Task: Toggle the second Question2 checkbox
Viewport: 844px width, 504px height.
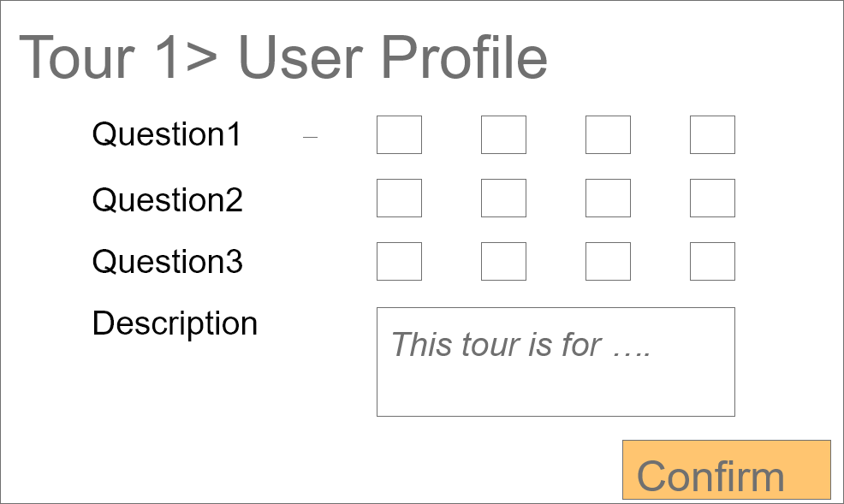Action: (503, 199)
